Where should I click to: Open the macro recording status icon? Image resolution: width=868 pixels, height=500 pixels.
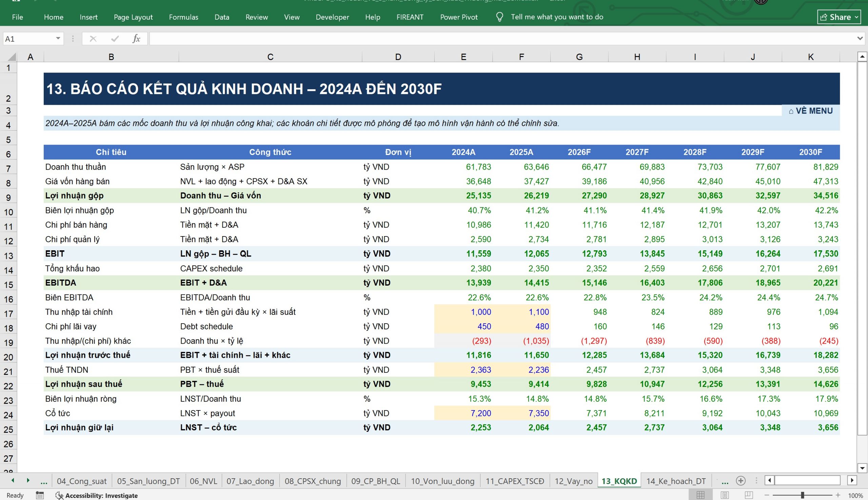pos(40,495)
